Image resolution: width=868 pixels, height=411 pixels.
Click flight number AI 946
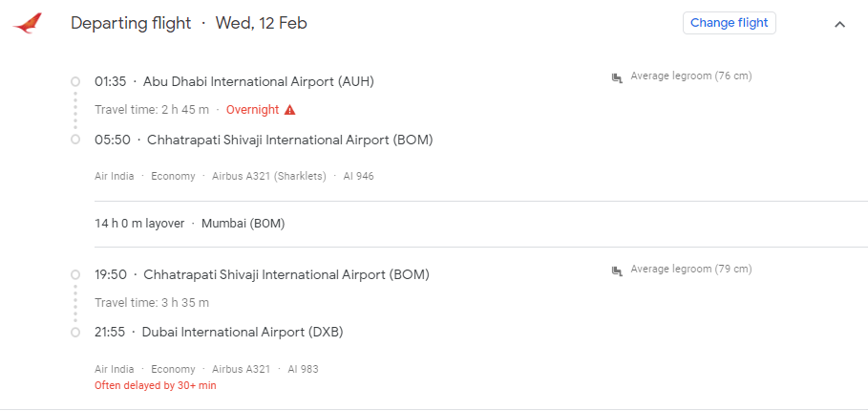tap(359, 176)
